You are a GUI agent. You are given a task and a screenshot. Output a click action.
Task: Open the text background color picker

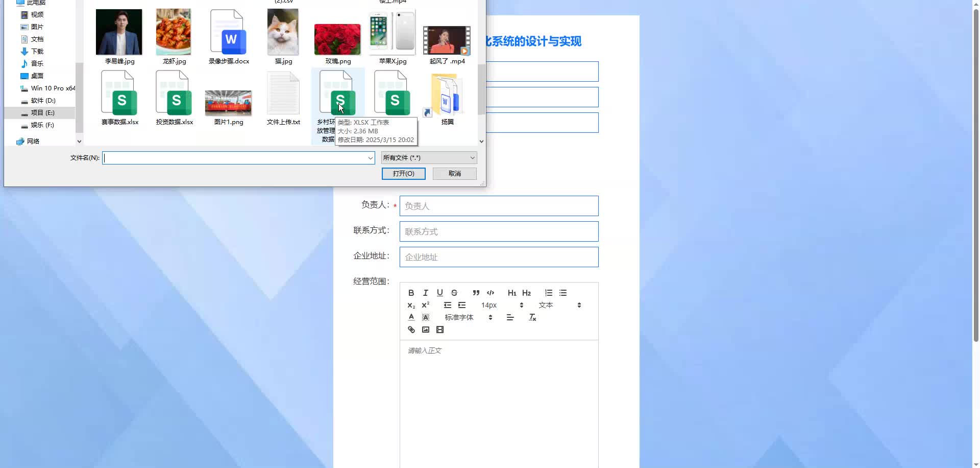pyautogui.click(x=425, y=317)
